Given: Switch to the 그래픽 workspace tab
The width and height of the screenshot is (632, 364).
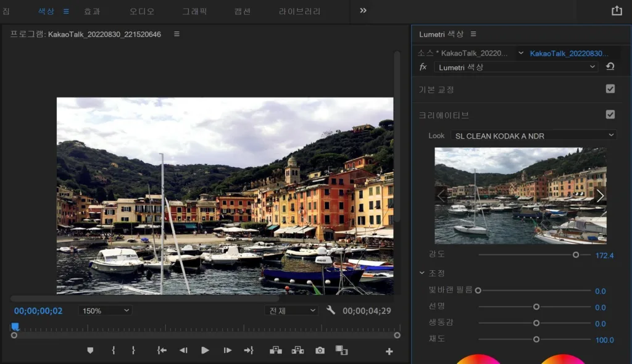Looking at the screenshot, I should [x=194, y=11].
